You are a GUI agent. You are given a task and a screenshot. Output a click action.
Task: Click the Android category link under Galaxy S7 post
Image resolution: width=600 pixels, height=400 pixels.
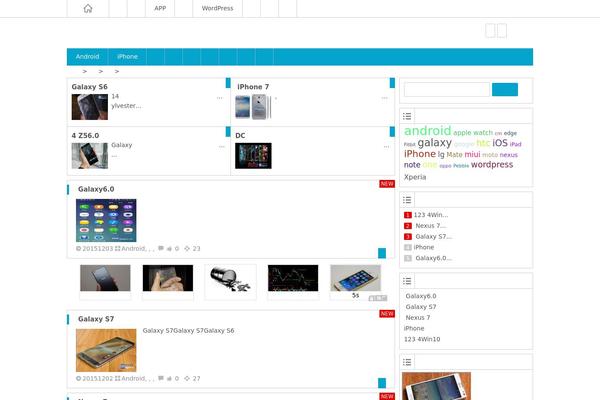click(133, 378)
